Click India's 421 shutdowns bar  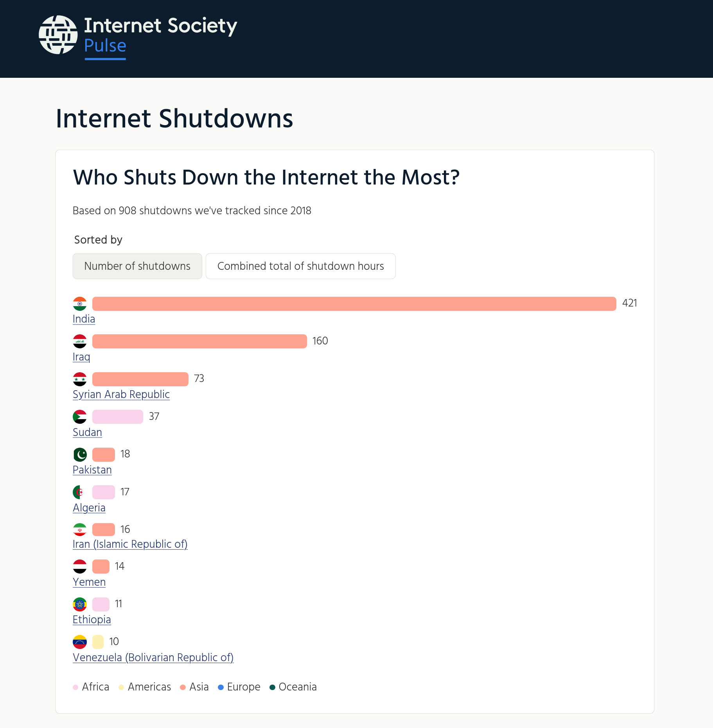tap(352, 303)
